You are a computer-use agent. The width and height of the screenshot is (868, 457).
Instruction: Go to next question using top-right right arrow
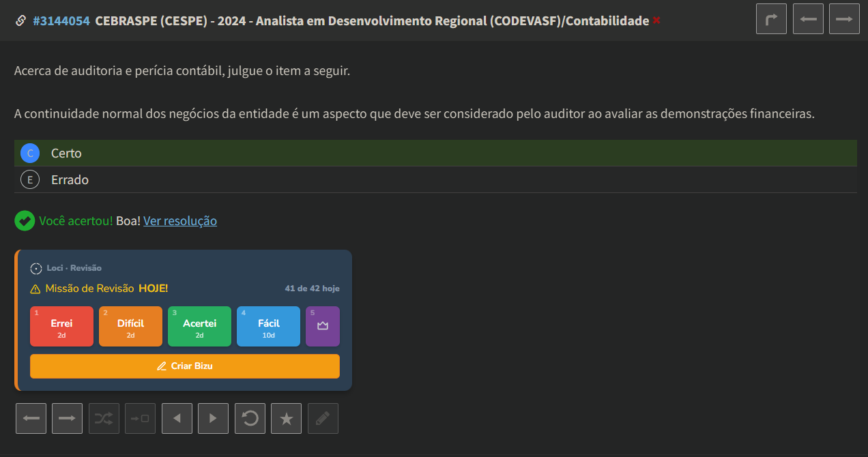point(844,19)
